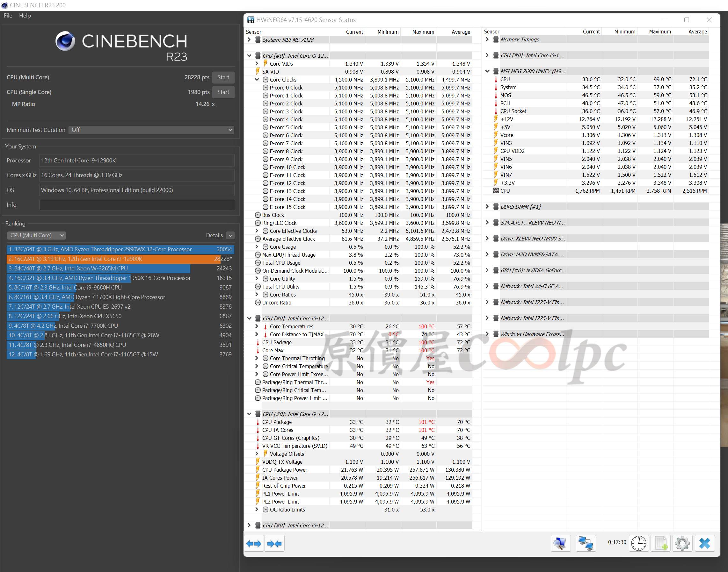The image size is (728, 572).
Task: Maximize the HWiNFO64 window
Action: (x=687, y=20)
